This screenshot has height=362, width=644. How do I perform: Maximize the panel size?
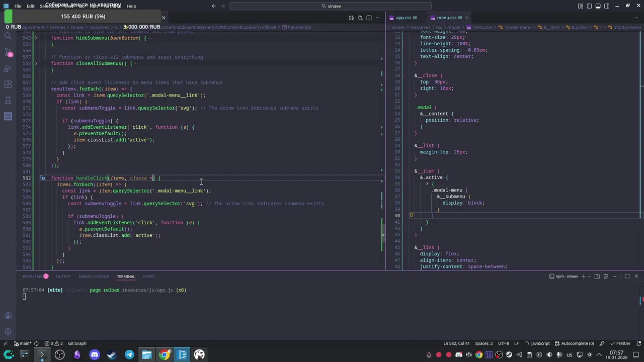pos(627,277)
